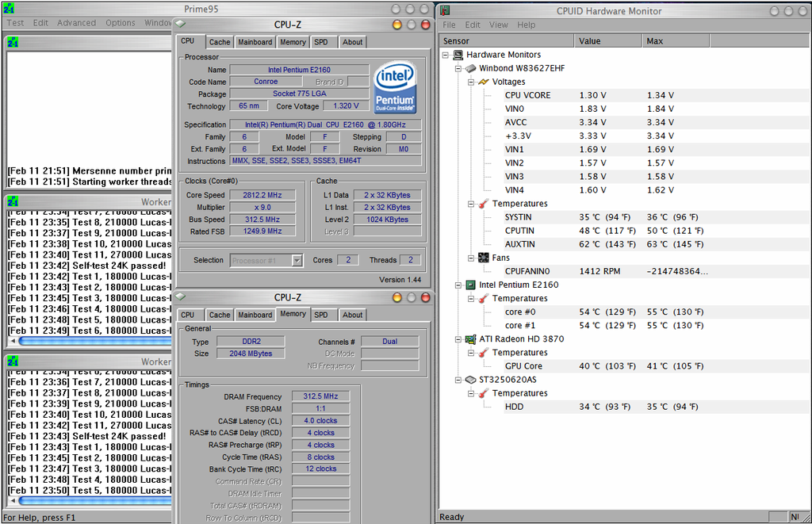Open the Edit menu in Prime95
This screenshot has height=524, width=812.
point(40,23)
